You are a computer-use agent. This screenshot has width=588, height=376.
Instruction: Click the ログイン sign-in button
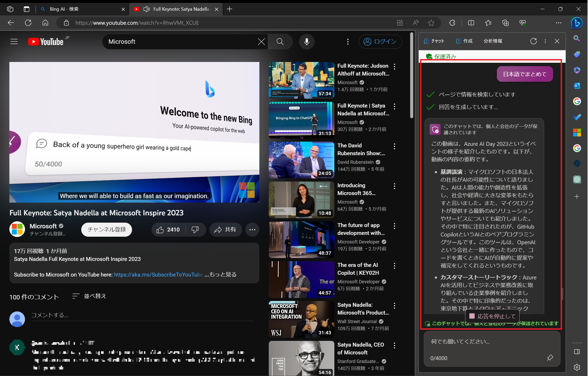coord(380,42)
